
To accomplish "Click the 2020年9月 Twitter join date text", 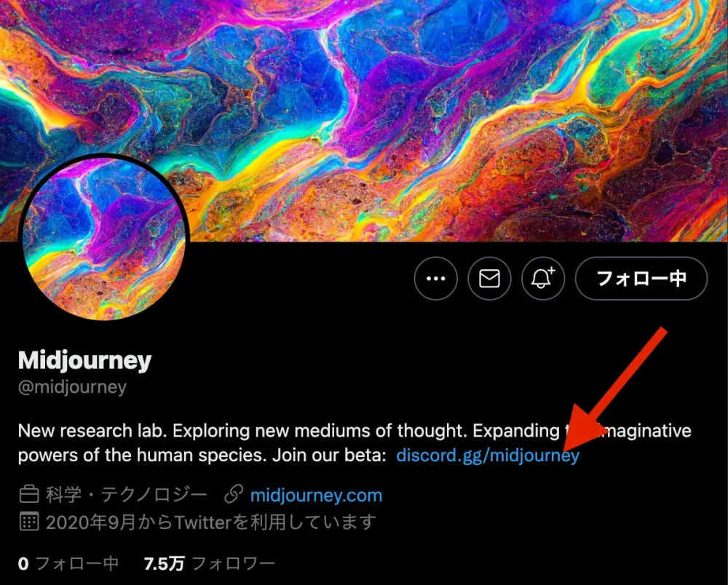I will [x=211, y=522].
